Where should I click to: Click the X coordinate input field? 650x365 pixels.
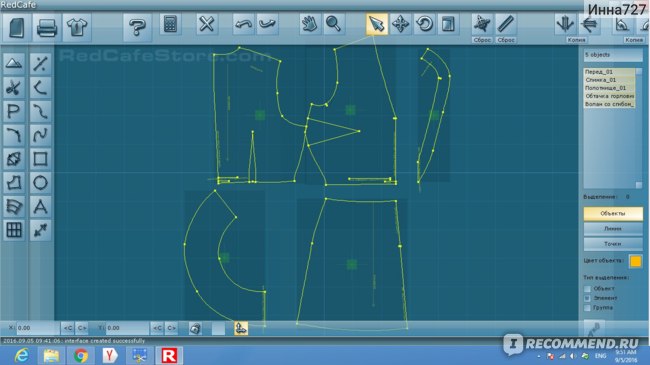37,328
